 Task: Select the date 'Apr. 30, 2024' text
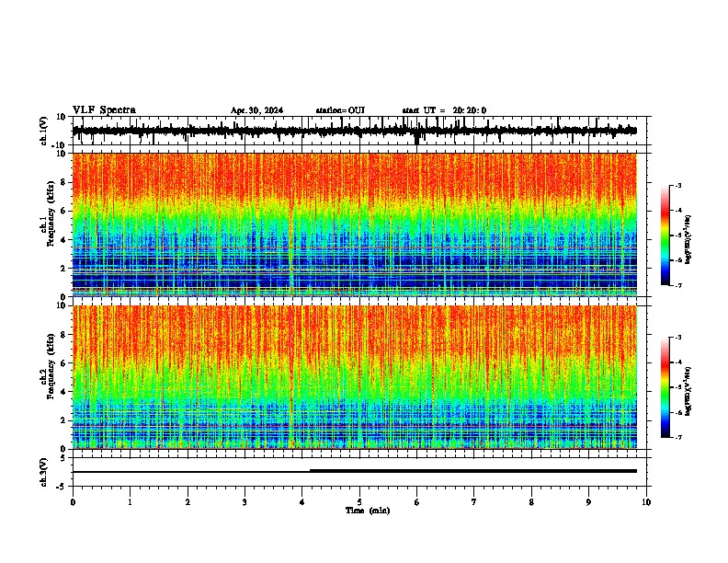[256, 110]
